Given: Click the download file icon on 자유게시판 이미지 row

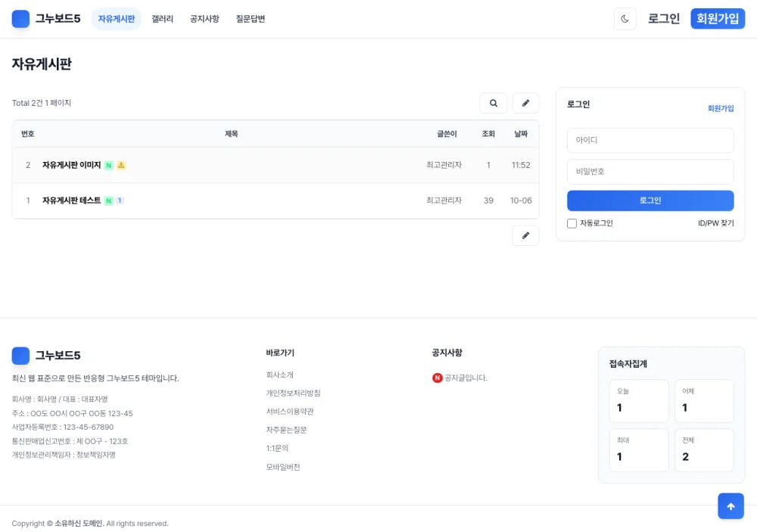Looking at the screenshot, I should pyautogui.click(x=121, y=165).
